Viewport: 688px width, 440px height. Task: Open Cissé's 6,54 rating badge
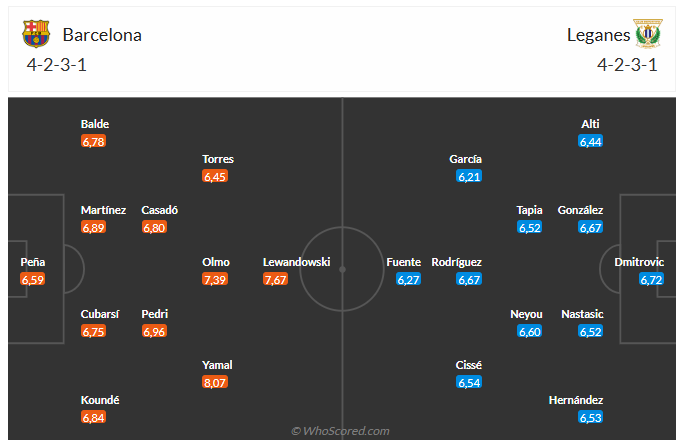(469, 383)
